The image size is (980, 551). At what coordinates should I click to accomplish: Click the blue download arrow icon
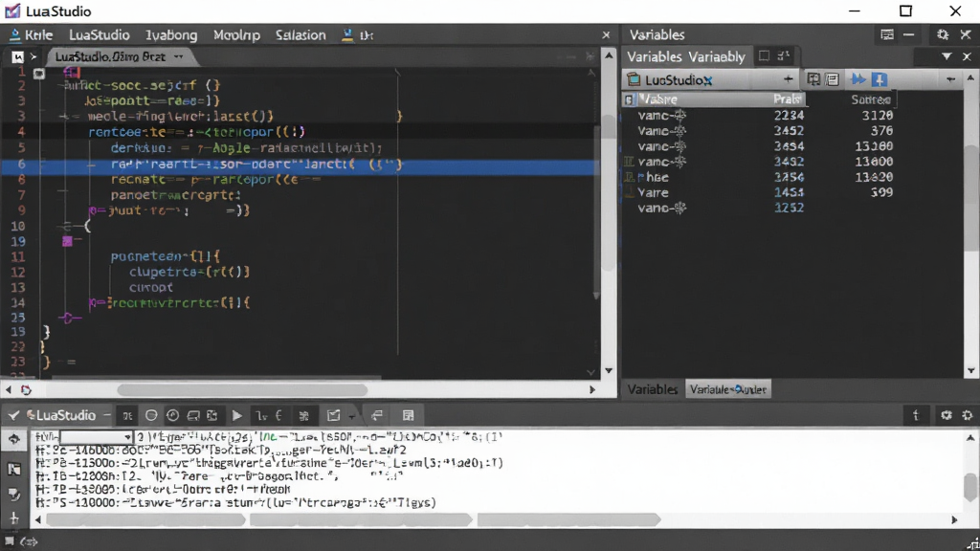coord(880,79)
